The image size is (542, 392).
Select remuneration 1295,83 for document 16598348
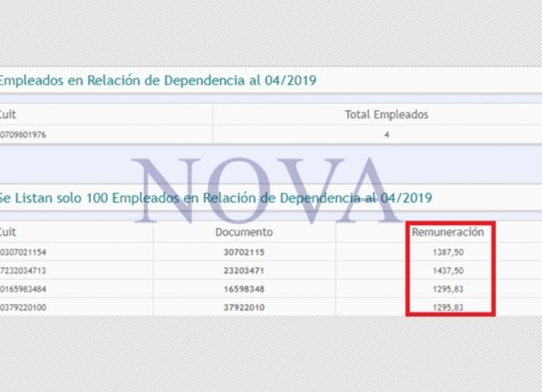pos(448,288)
